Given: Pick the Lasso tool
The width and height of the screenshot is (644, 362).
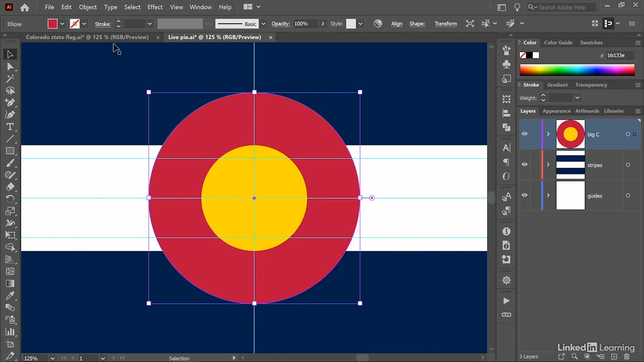Looking at the screenshot, I should point(10,90).
